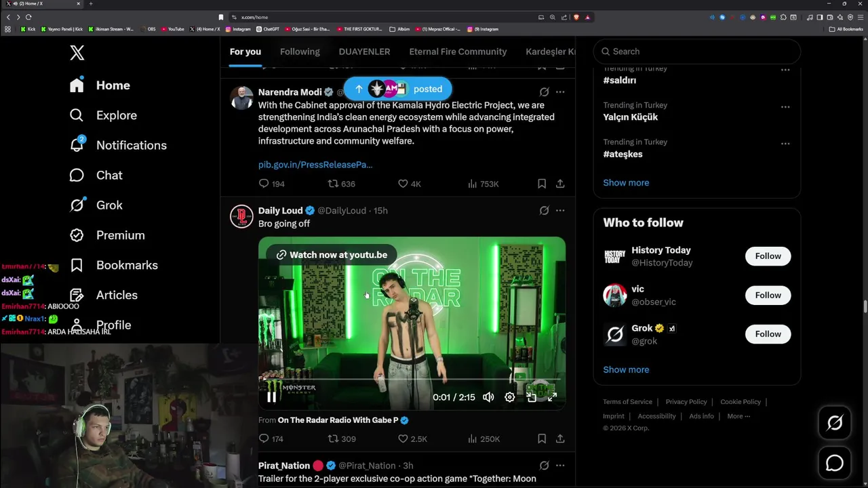Reload the page in browser toolbar

tap(28, 17)
